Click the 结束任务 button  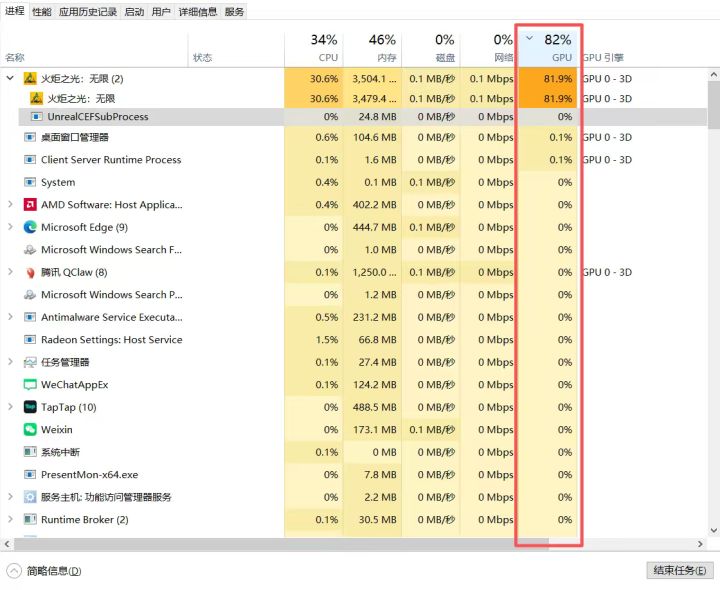coord(680,570)
